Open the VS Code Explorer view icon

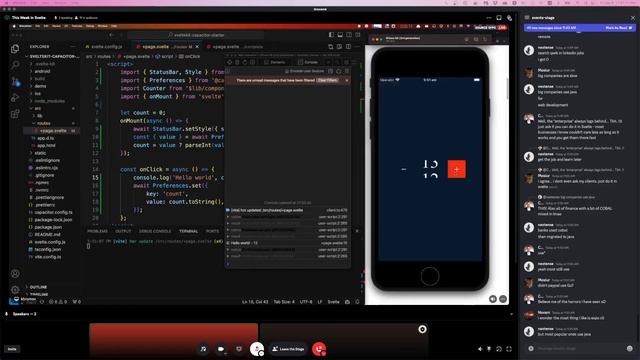click(x=15, y=49)
